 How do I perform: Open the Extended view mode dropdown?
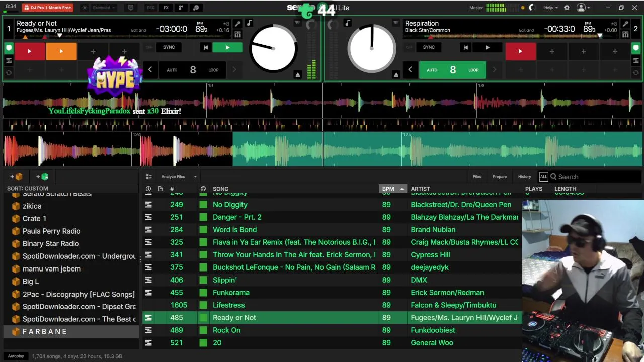pyautogui.click(x=104, y=8)
